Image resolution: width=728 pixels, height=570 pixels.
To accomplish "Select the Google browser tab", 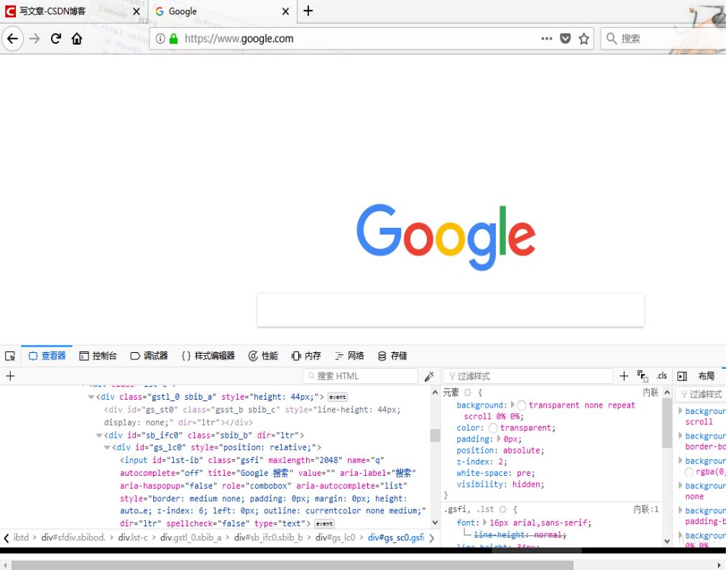I will click(222, 12).
